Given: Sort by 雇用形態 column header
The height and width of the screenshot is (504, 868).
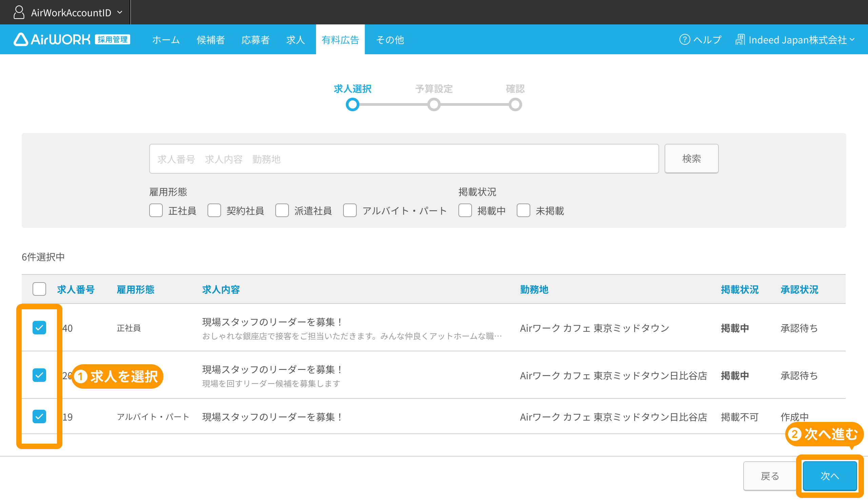Looking at the screenshot, I should [135, 289].
